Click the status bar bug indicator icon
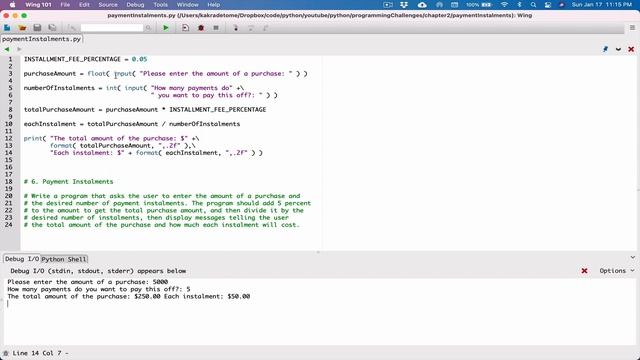The height and width of the screenshot is (360, 640). [x=6, y=353]
